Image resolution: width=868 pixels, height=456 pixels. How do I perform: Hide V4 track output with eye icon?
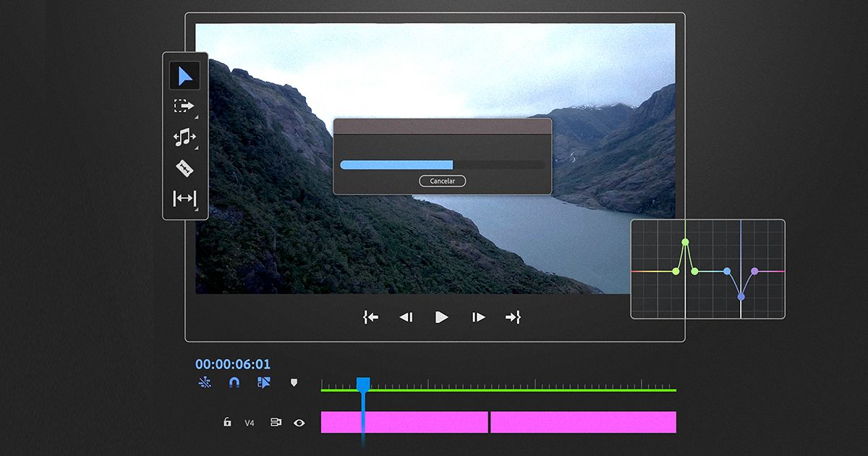(299, 422)
